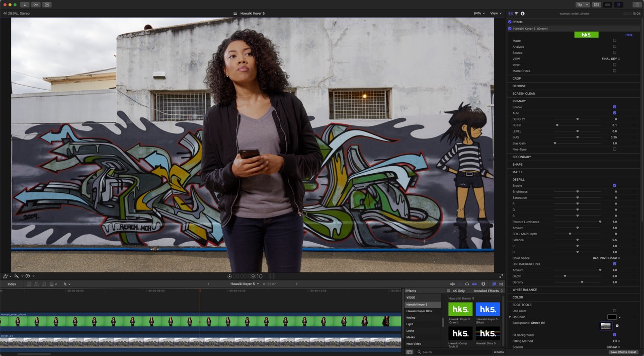644x356 pixels.
Task: Select Neat Video effects category
Action: click(414, 344)
